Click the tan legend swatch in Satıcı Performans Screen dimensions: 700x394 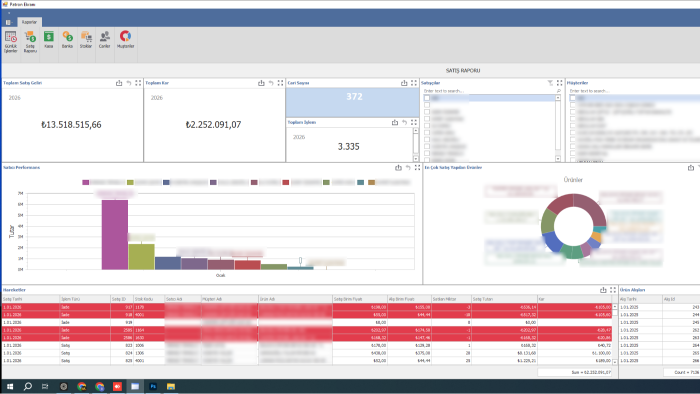pos(371,182)
